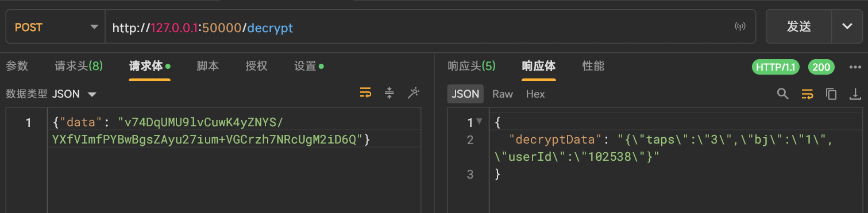Copy the response body

[831, 94]
